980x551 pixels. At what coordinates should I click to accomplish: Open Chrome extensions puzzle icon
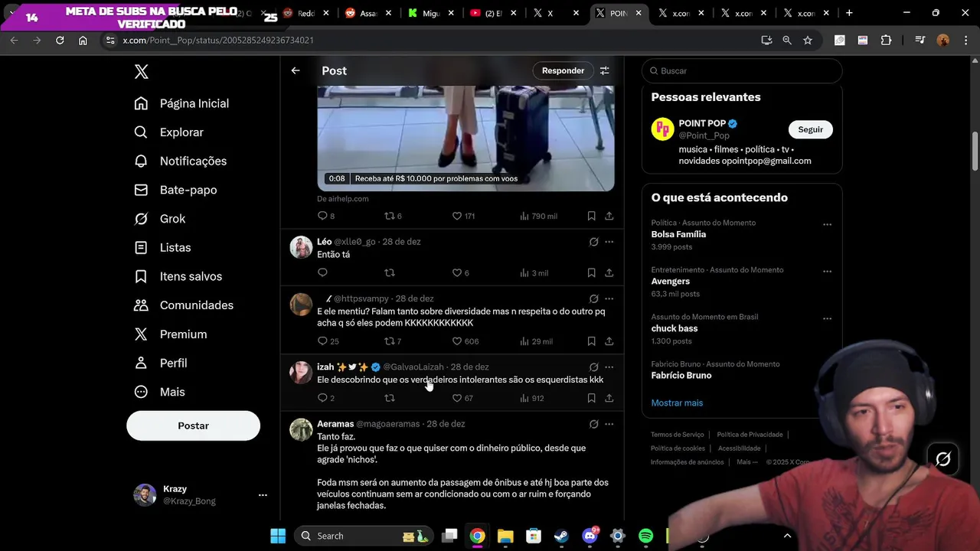887,40
